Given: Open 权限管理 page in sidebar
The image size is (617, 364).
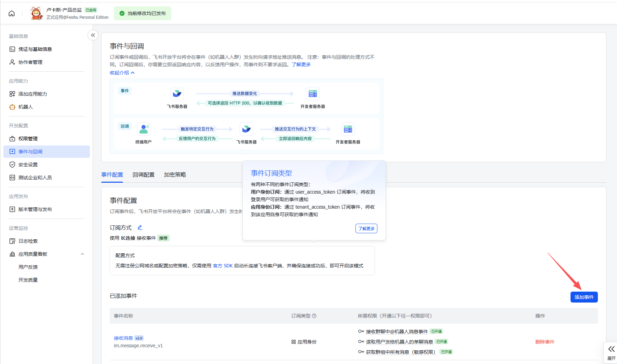Looking at the screenshot, I should [x=28, y=139].
